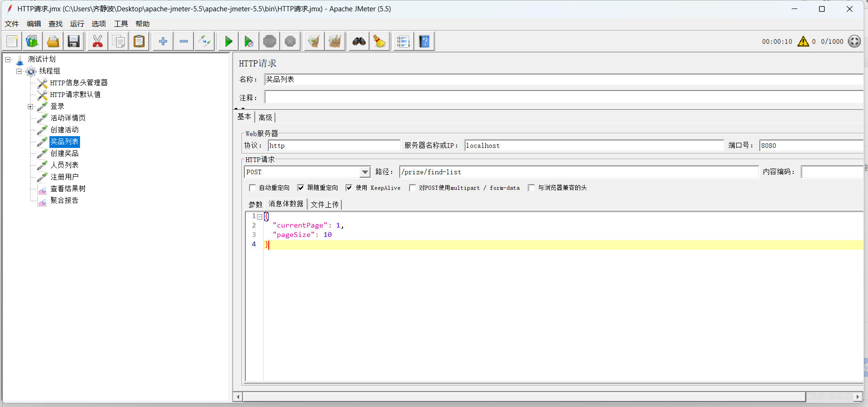Open 聚合报告 listener in the tree

pyautogui.click(x=65, y=201)
